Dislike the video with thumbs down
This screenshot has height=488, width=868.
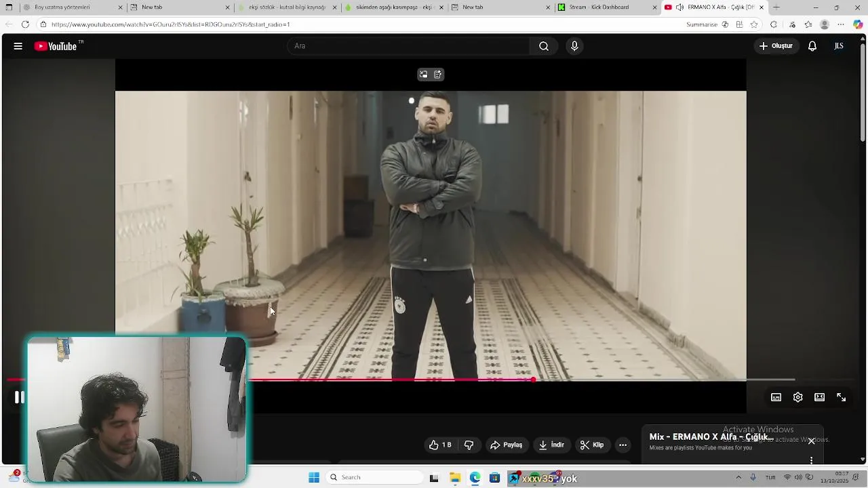(469, 445)
